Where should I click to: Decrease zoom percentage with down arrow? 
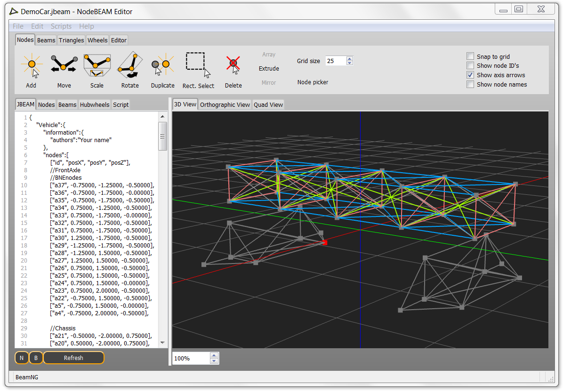point(214,361)
